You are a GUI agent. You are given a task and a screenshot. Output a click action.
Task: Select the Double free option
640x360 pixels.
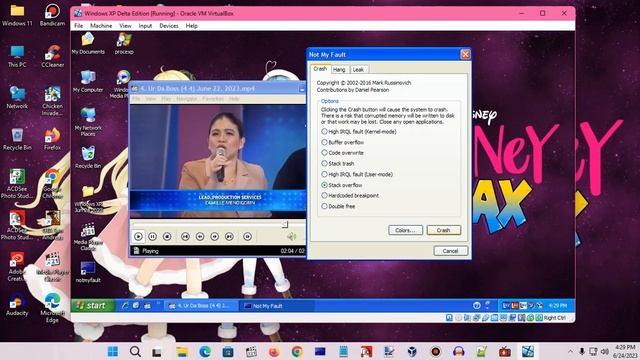(338, 206)
